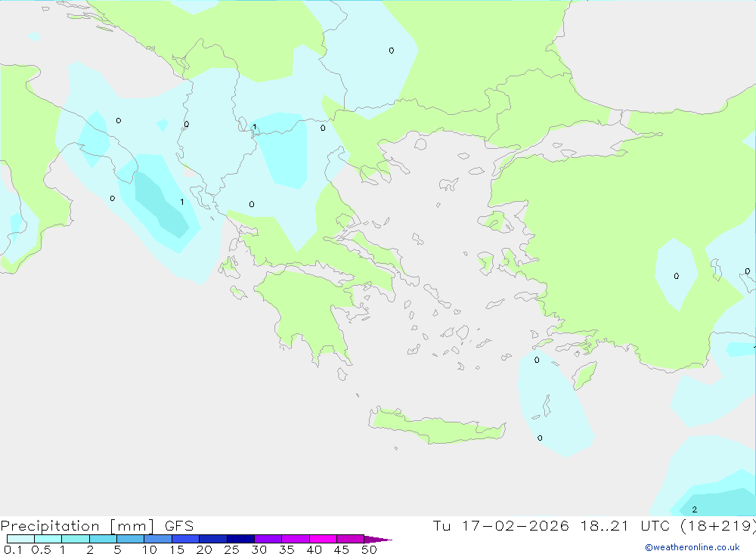Click the '18..21 UTC' time range text
The height and width of the screenshot is (554, 756).
click(x=625, y=525)
